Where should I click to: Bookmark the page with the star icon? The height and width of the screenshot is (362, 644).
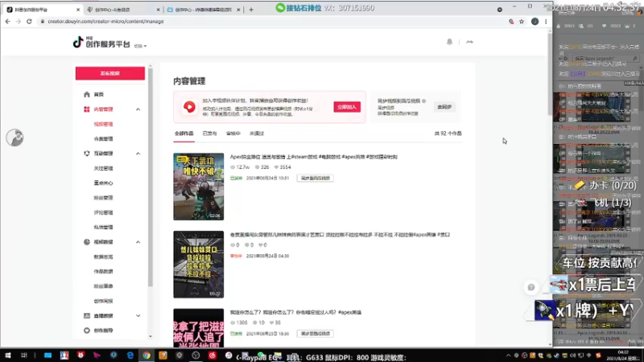(x=522, y=22)
